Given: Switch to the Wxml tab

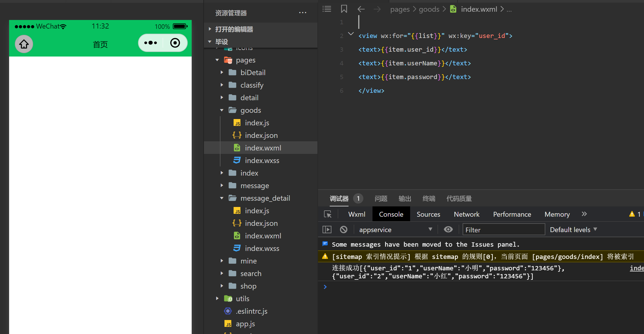Looking at the screenshot, I should point(357,214).
